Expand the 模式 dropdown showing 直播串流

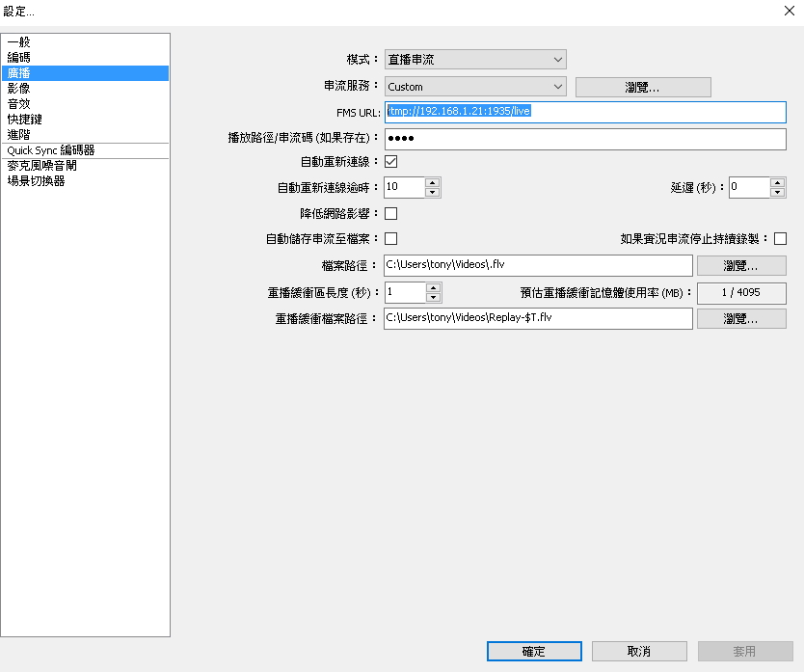475,60
